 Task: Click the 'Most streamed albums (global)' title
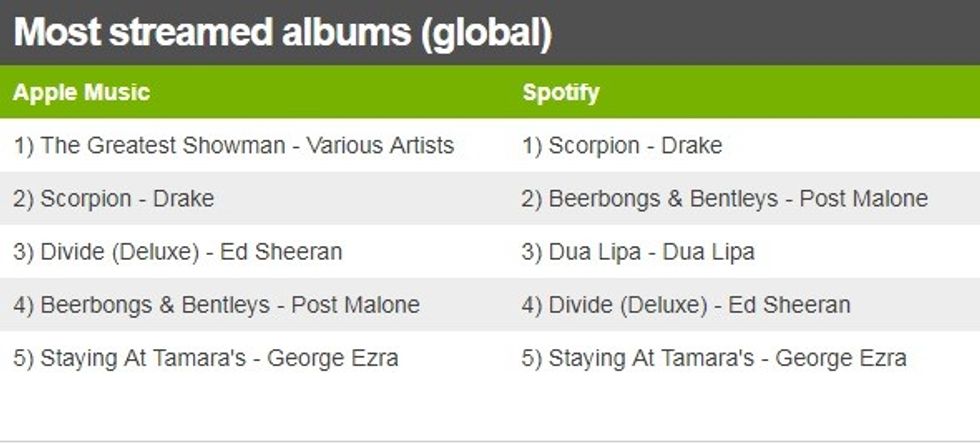[x=283, y=33]
